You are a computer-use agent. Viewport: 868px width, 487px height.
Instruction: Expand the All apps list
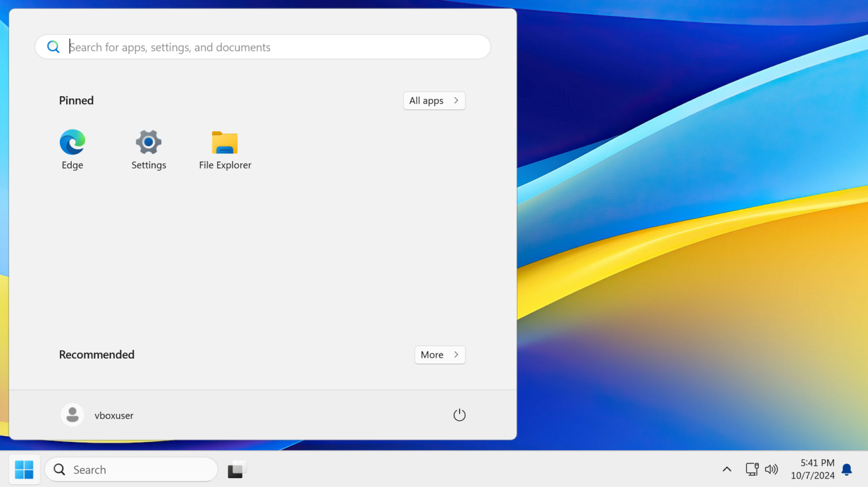[434, 100]
